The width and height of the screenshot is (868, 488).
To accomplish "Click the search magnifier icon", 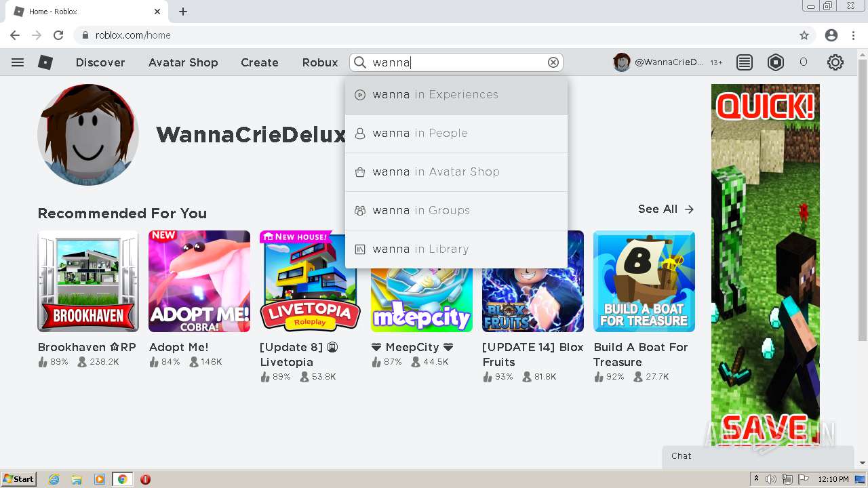I will point(361,62).
